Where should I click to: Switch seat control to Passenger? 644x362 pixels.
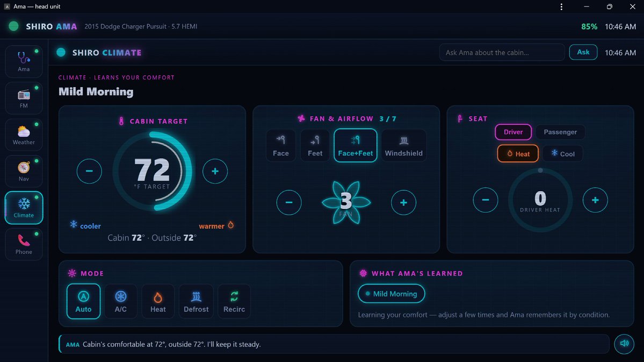coord(560,132)
